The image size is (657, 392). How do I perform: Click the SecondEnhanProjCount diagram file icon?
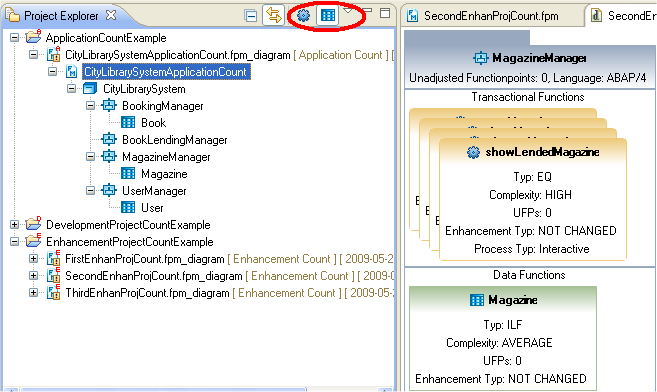53,275
